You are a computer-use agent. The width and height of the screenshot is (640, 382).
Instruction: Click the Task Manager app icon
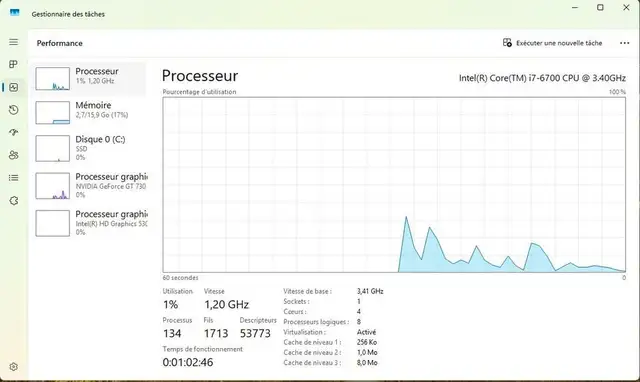tap(15, 13)
